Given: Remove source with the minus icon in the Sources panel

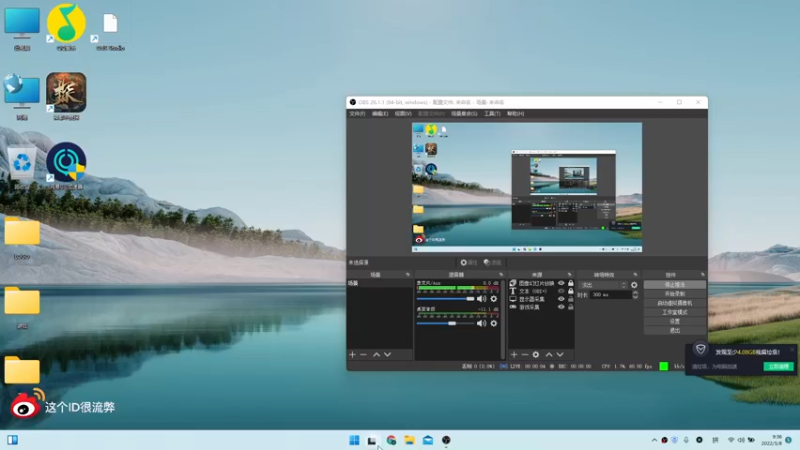Looking at the screenshot, I should (x=524, y=354).
